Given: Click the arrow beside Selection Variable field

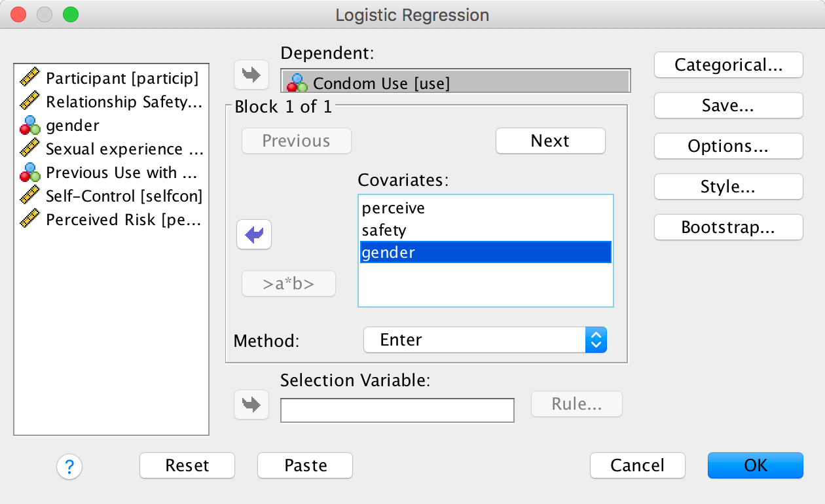Looking at the screenshot, I should pos(251,405).
